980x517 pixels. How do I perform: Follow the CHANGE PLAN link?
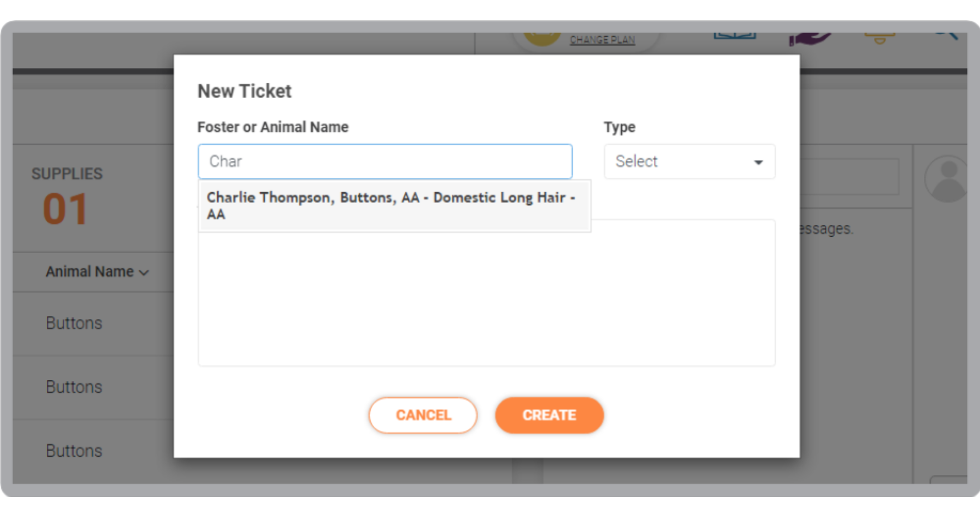point(602,40)
